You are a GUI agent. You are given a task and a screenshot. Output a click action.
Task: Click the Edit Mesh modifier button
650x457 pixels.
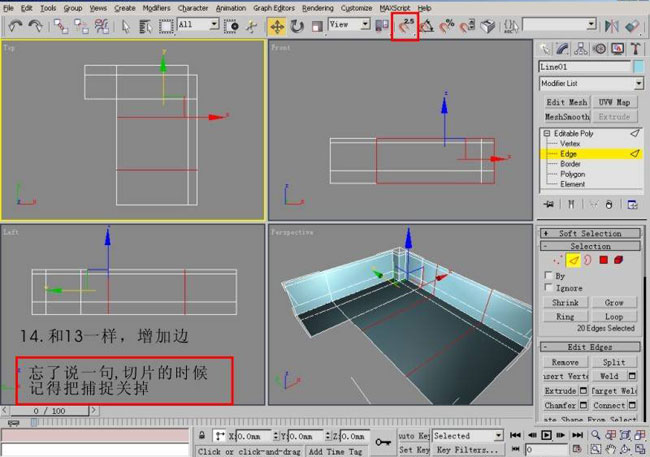[x=567, y=102]
